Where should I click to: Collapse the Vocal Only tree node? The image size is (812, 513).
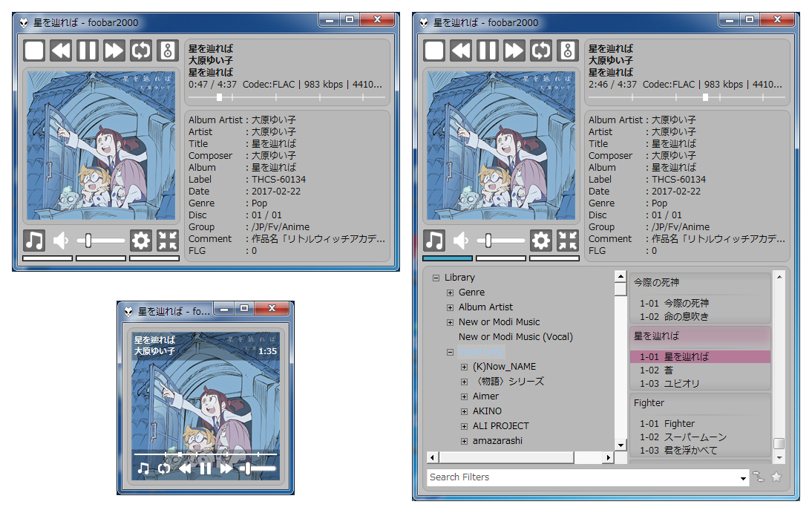tap(450, 352)
